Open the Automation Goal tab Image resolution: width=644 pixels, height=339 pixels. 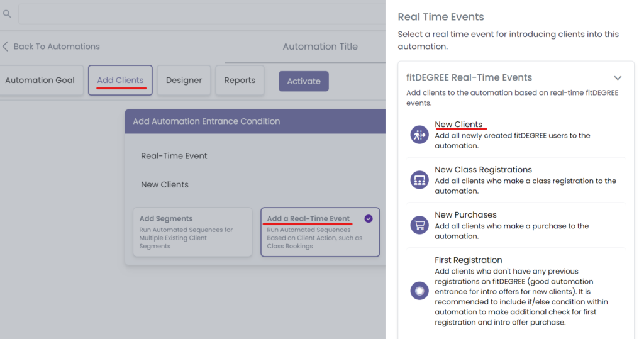pyautogui.click(x=40, y=81)
